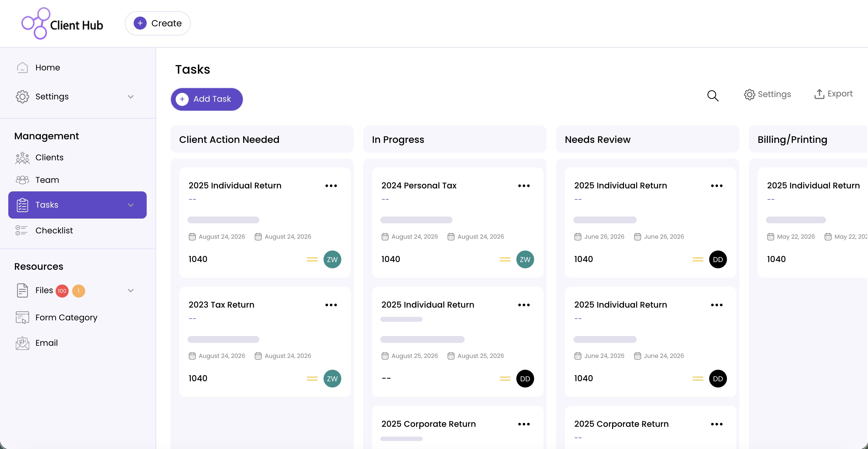Image resolution: width=868 pixels, height=449 pixels.
Task: Open Clients in the Management section
Action: (x=49, y=157)
